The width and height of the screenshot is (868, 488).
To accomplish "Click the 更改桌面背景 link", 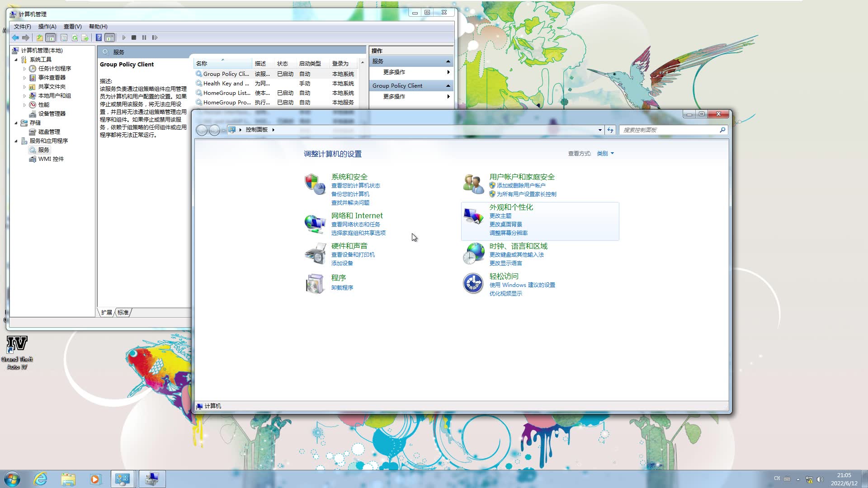I will [505, 224].
